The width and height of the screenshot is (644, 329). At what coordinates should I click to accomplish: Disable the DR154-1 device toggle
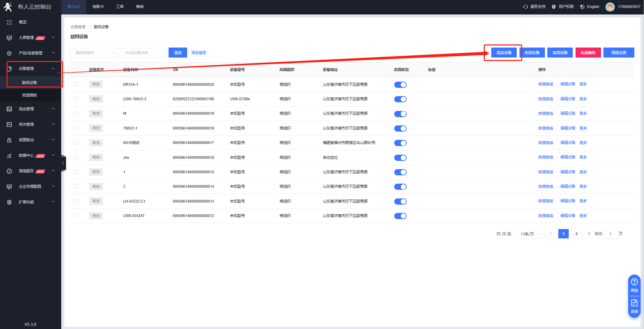coord(400,85)
